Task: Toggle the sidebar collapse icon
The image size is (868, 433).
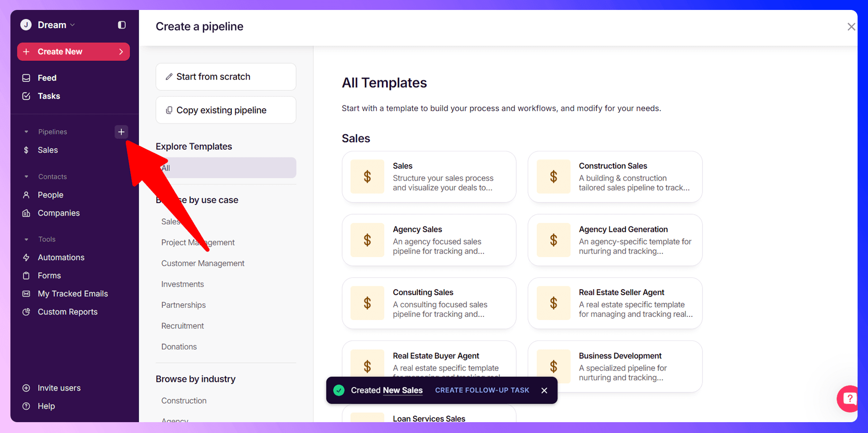Action: pos(122,25)
